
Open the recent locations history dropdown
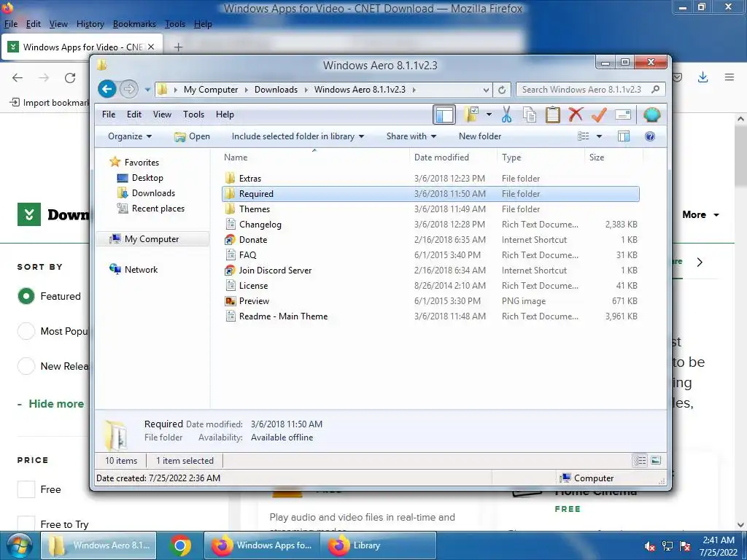coord(147,90)
